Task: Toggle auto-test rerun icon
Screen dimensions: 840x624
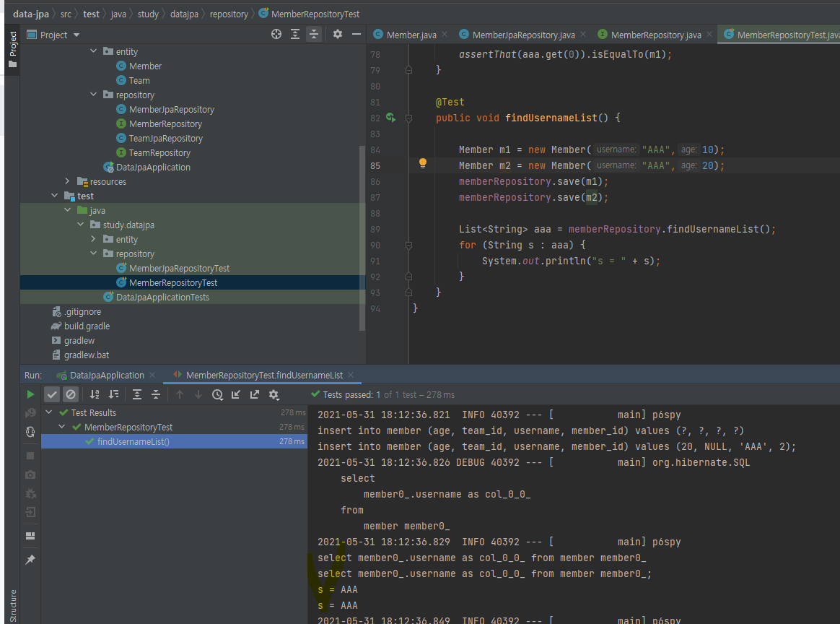Action: click(x=30, y=432)
